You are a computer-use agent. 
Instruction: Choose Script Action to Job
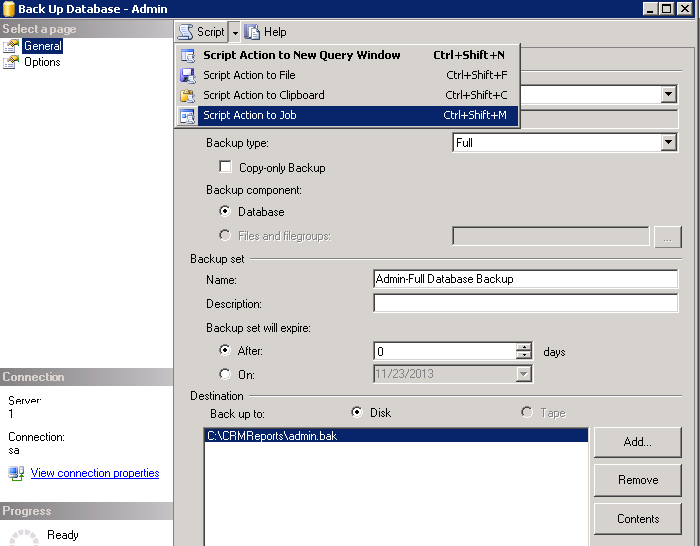tap(348, 115)
